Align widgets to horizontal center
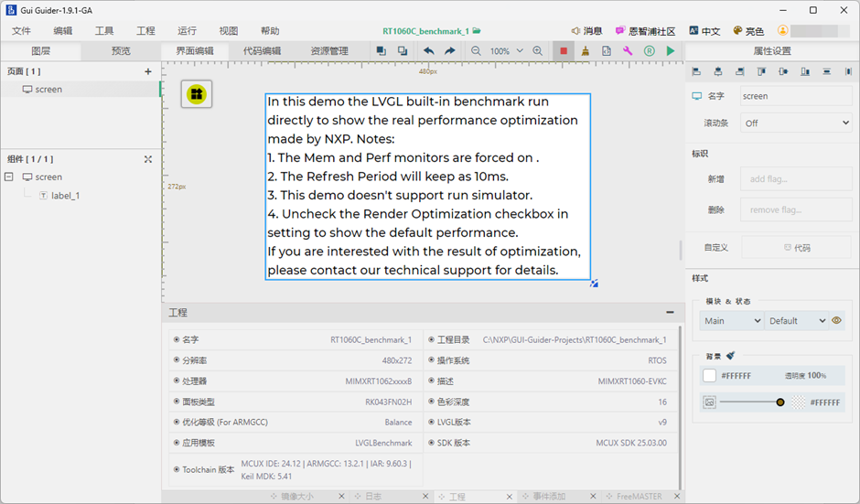The width and height of the screenshot is (860, 504). (x=718, y=71)
